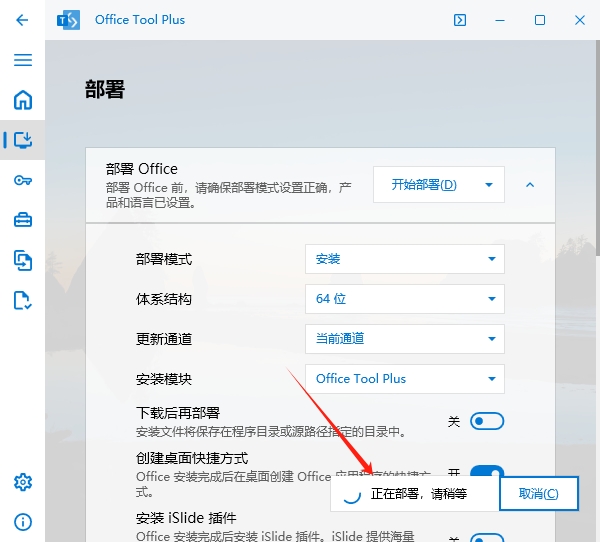Screen dimensions: 600x542
Task: Toggle the create desktop shortcut switch
Action: pyautogui.click(x=487, y=473)
